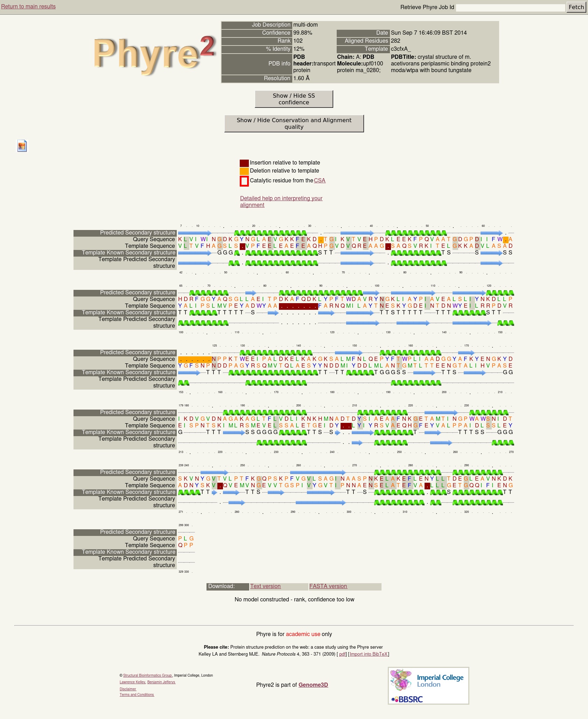Open the Terms and Conditions link
Viewport: 588px width, 719px height.
[x=137, y=695]
